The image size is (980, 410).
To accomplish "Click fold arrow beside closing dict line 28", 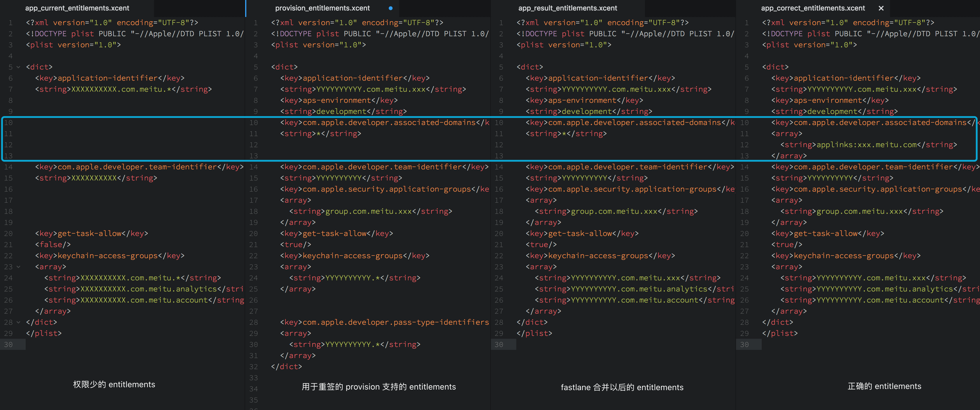I will (18, 322).
